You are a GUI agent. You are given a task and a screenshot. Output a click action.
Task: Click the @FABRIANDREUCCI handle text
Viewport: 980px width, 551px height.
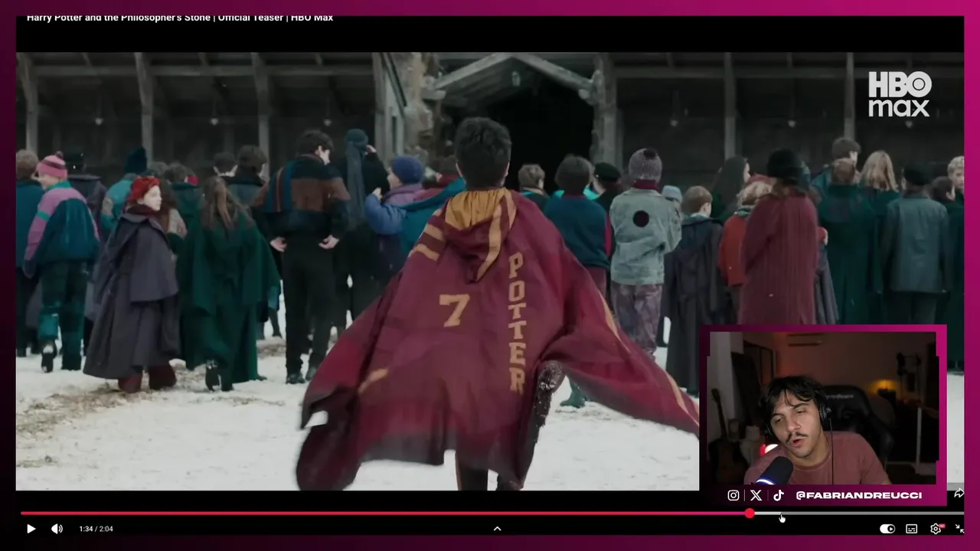(x=859, y=496)
